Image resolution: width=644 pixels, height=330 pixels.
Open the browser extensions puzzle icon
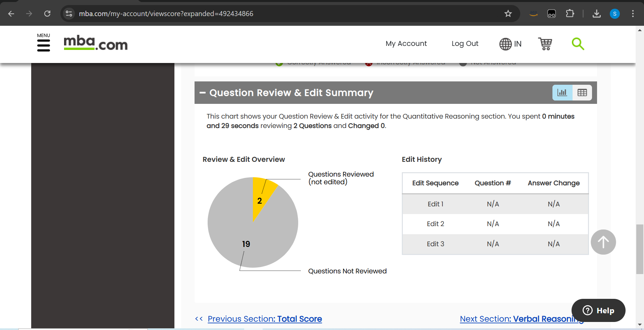pos(570,14)
